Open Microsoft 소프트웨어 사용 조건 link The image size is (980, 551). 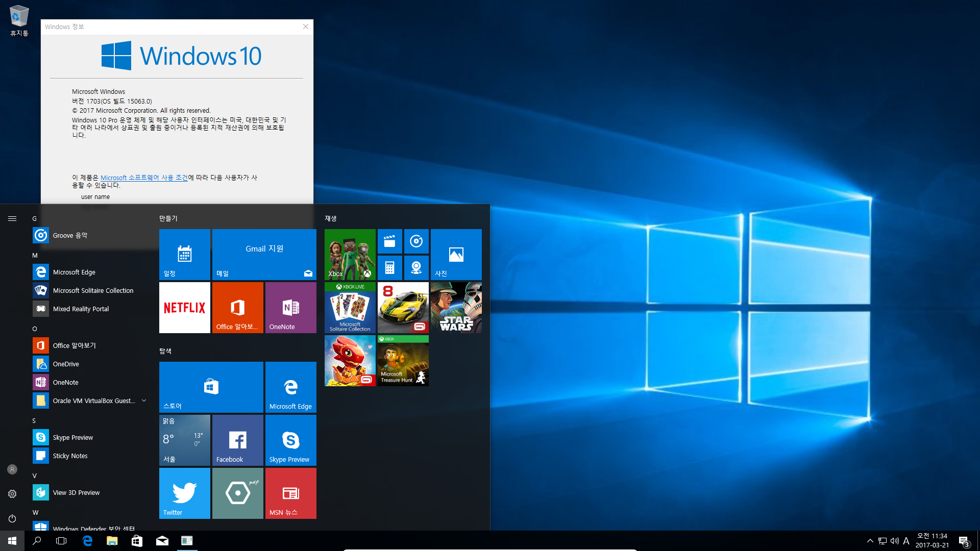[x=144, y=178]
